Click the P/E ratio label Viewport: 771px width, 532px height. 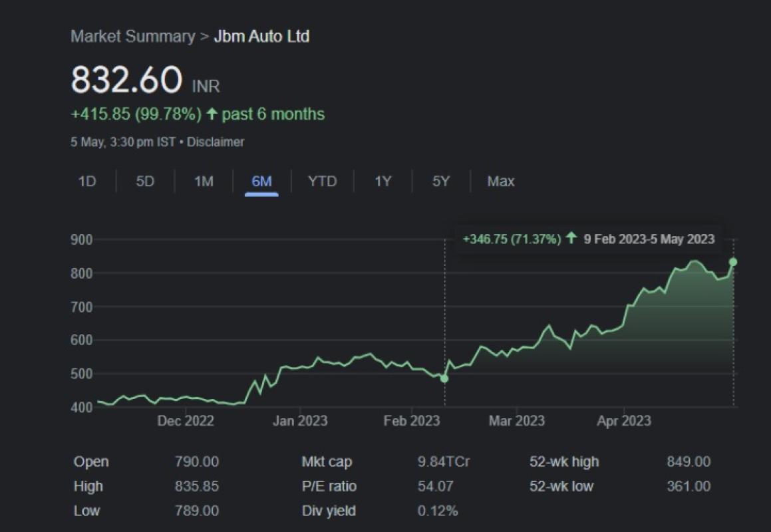point(329,486)
